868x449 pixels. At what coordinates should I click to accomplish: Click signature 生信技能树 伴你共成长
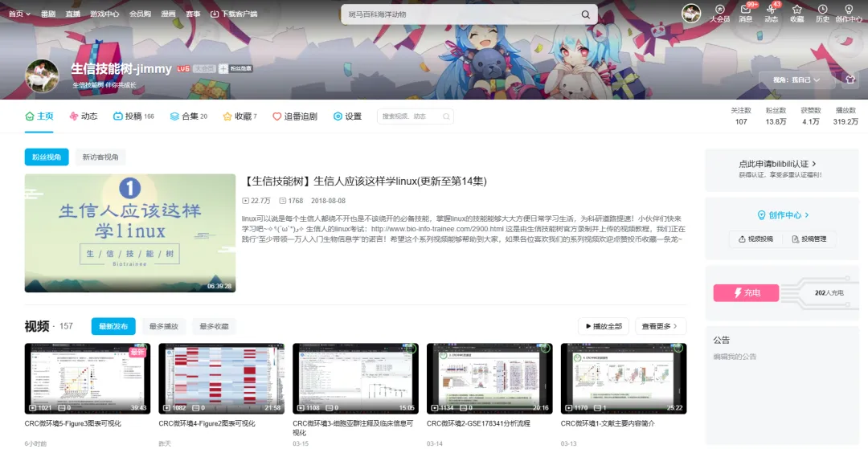(104, 85)
